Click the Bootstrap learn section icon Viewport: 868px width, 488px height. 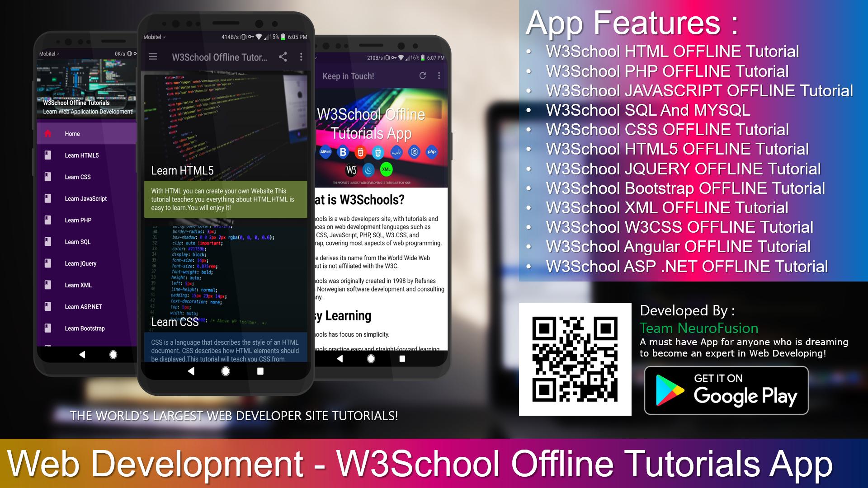48,327
